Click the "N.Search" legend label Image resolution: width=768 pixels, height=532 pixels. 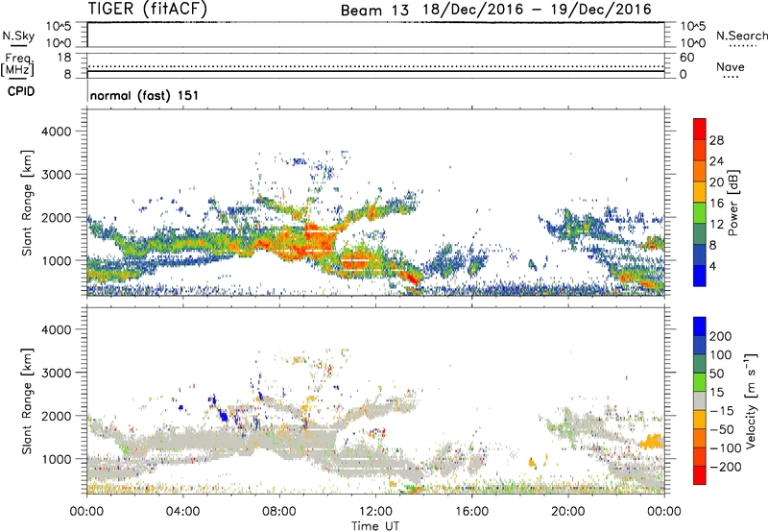coord(741,36)
